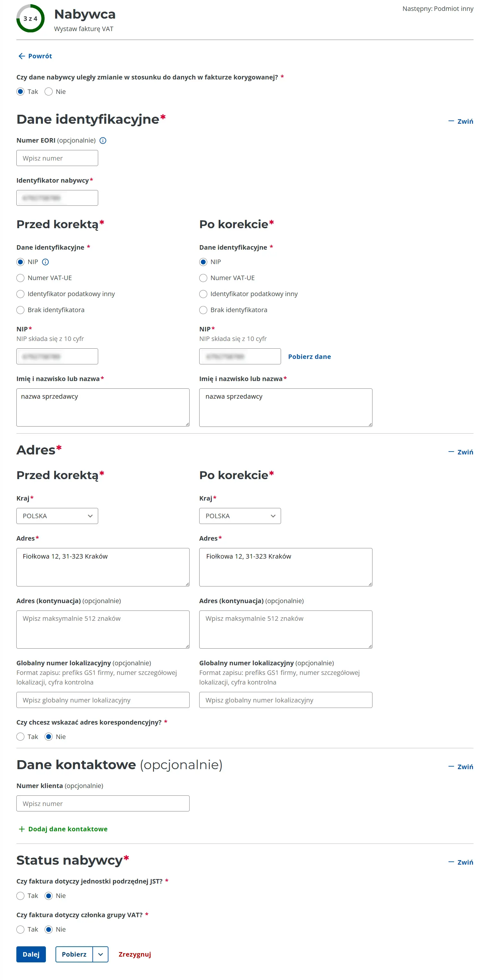Image resolution: width=487 pixels, height=980 pixels.
Task: Click the Dalej button
Action: tap(31, 954)
